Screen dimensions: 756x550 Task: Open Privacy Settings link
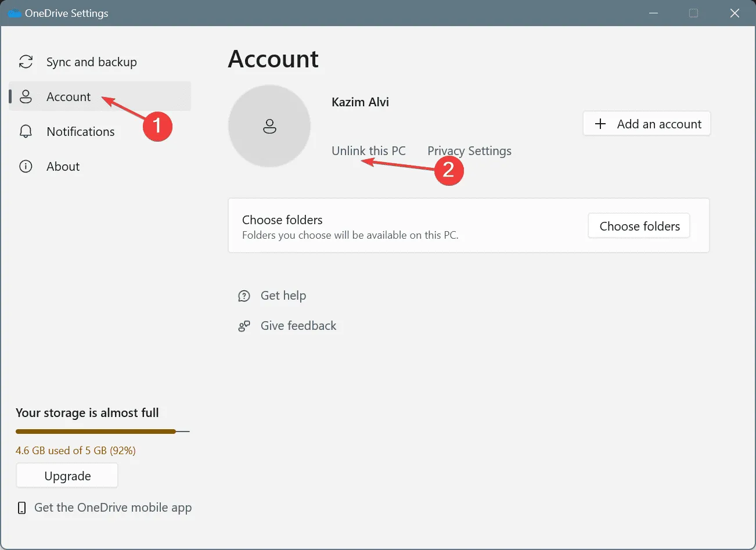tap(469, 151)
